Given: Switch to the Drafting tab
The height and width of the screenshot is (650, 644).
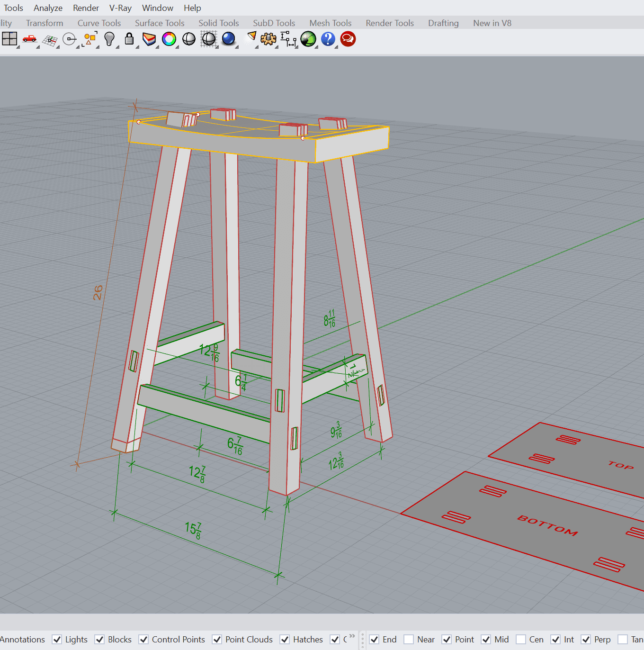Looking at the screenshot, I should 443,23.
